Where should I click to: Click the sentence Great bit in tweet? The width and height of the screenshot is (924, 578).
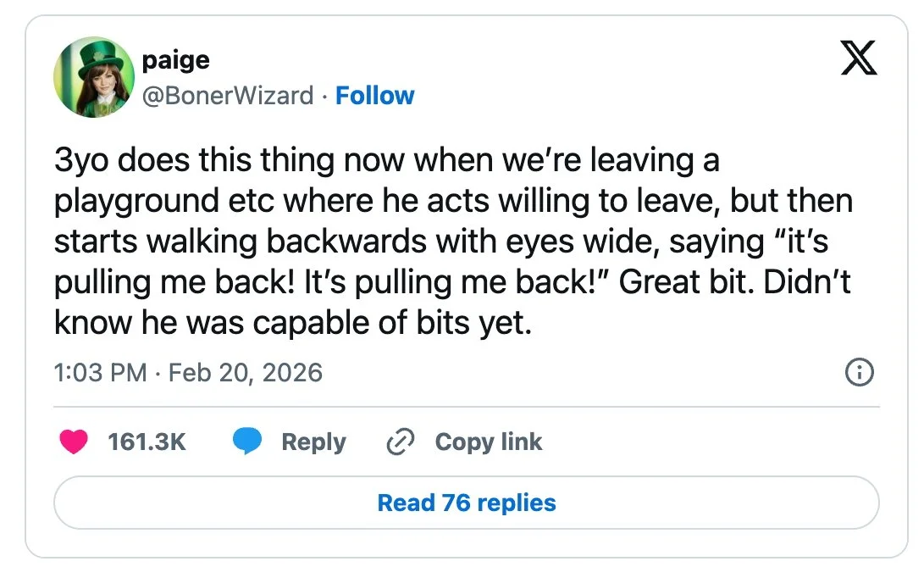coord(686,282)
